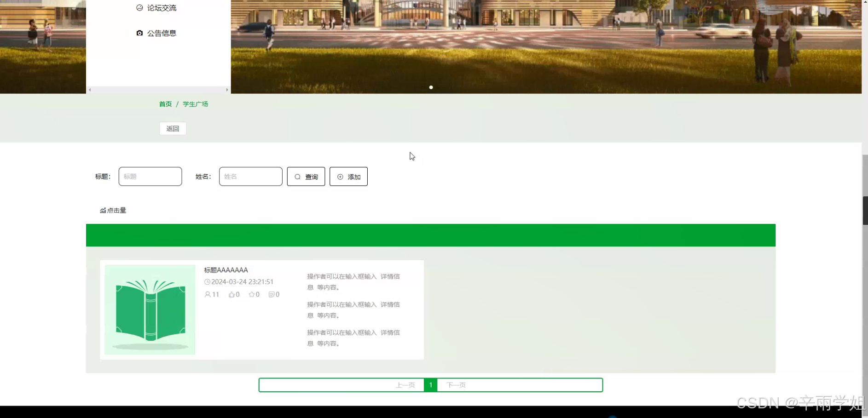Click the plus icon on 添加 button

(340, 177)
